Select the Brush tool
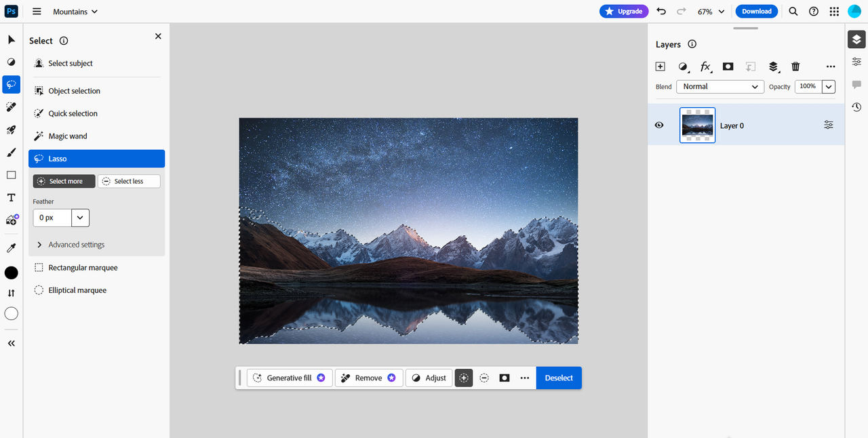This screenshot has width=868, height=438. [12, 153]
